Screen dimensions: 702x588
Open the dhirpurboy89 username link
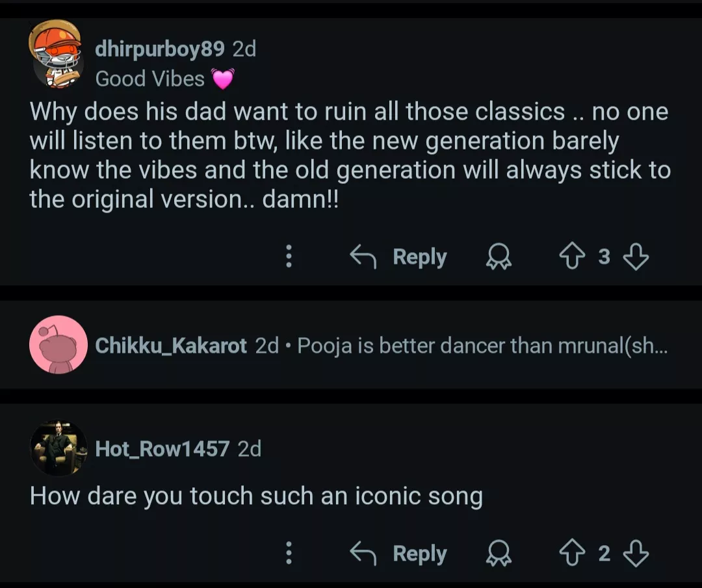point(160,49)
